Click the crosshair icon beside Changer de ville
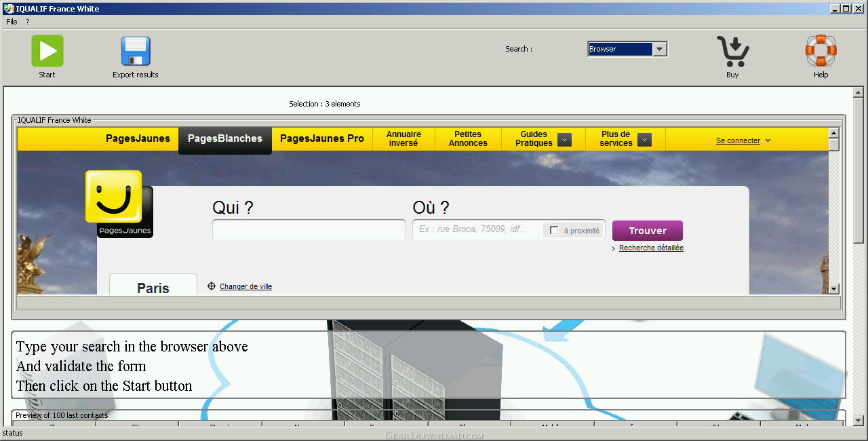Image resolution: width=868 pixels, height=441 pixels. pos(212,286)
